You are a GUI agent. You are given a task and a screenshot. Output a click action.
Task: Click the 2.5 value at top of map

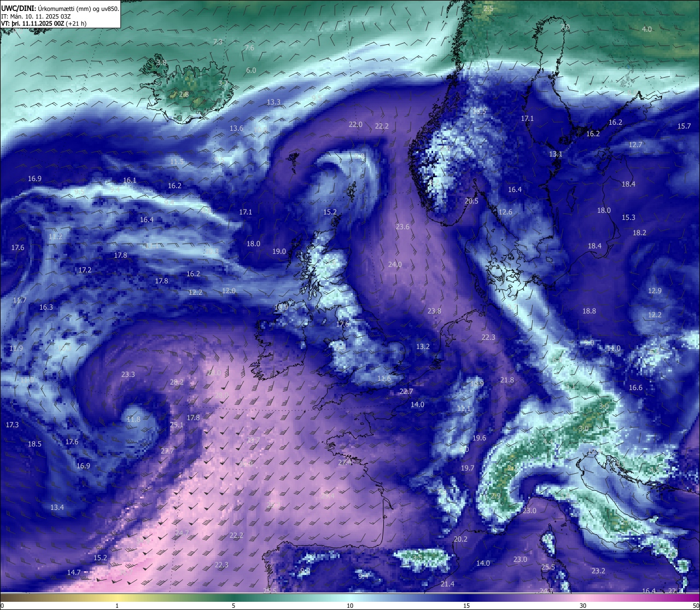click(x=488, y=9)
